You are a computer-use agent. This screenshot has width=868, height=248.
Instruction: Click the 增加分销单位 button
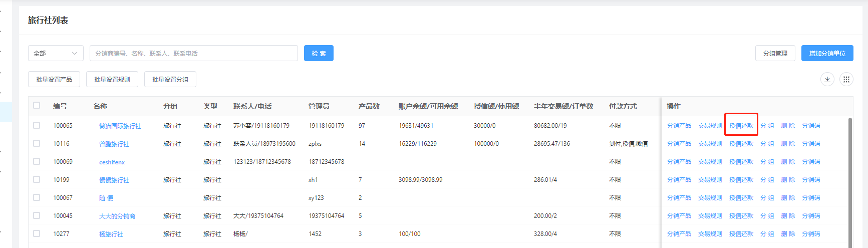(827, 53)
